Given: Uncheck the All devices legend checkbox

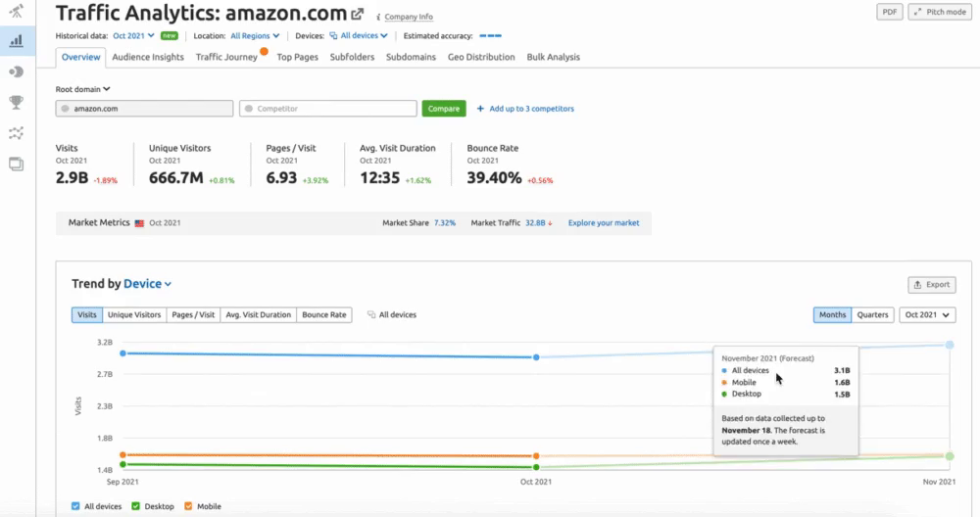Looking at the screenshot, I should pos(76,506).
